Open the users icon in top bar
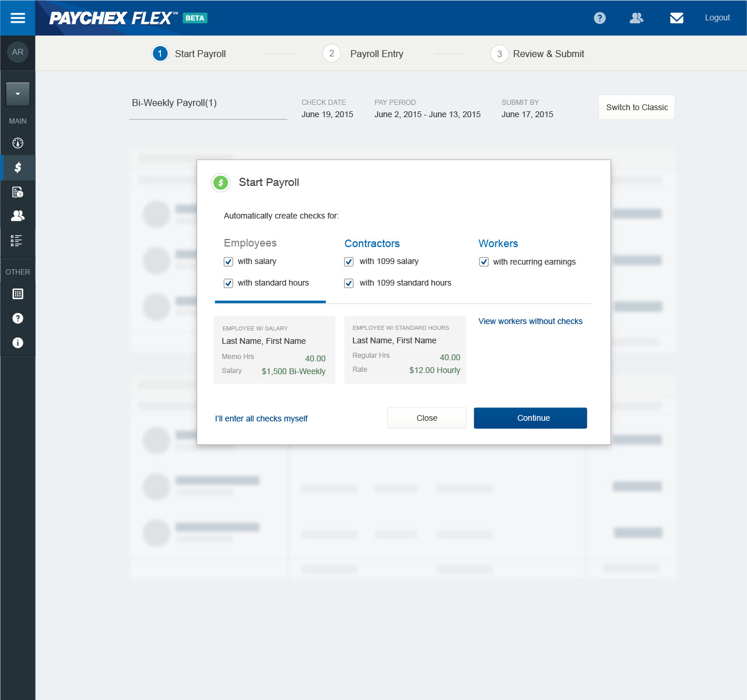Viewport: 747px width, 700px height. point(636,18)
